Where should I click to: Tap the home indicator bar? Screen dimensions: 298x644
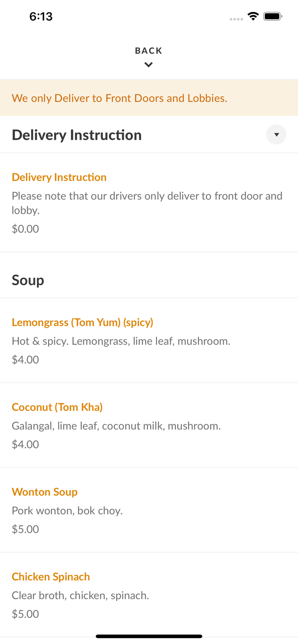149,636
